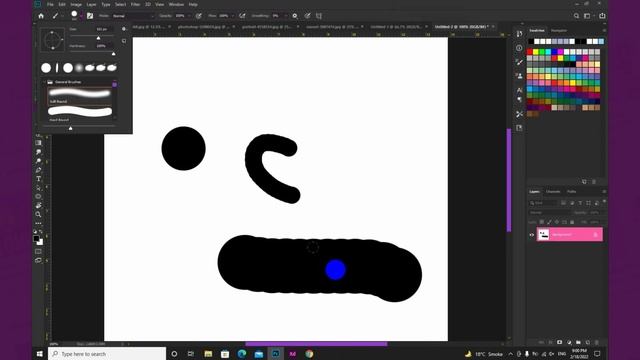
Task: Expand the Flow value dropdown arrow
Action: pyautogui.click(x=233, y=16)
